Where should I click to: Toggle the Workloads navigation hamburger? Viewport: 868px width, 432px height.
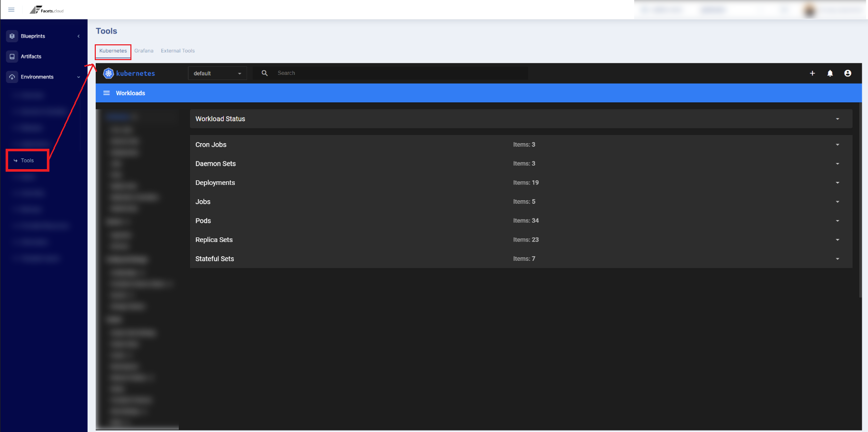click(106, 93)
